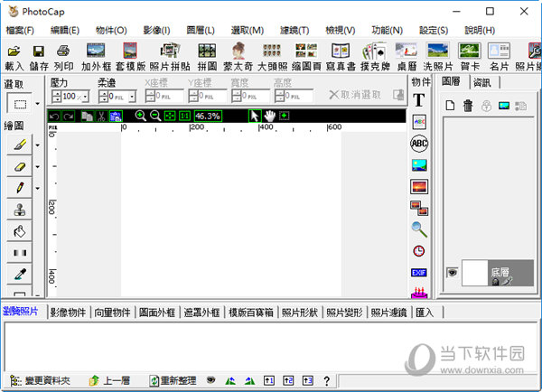Screen dimensions: 542x392
Task: Click the zoom in magnifier button
Action: [x=140, y=116]
